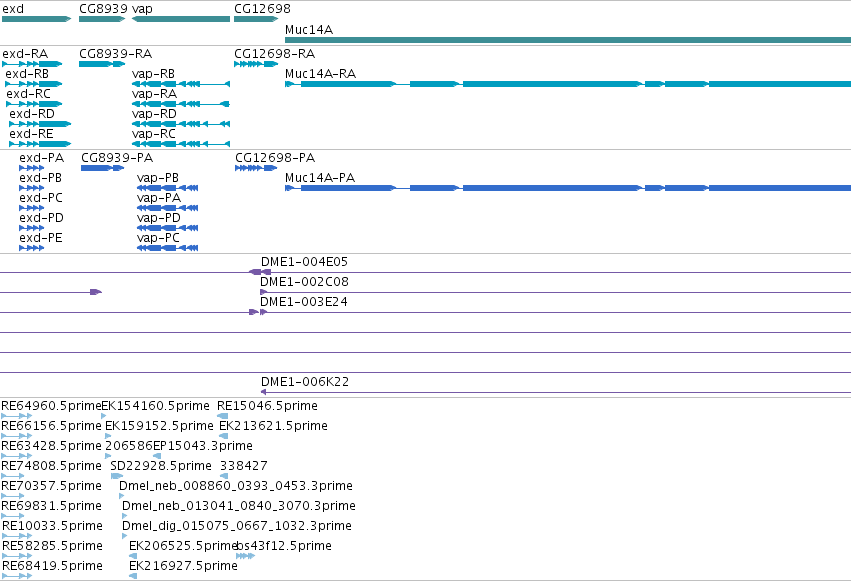Select the vap-PA protein glyph
The image size is (851, 581).
pos(168,208)
